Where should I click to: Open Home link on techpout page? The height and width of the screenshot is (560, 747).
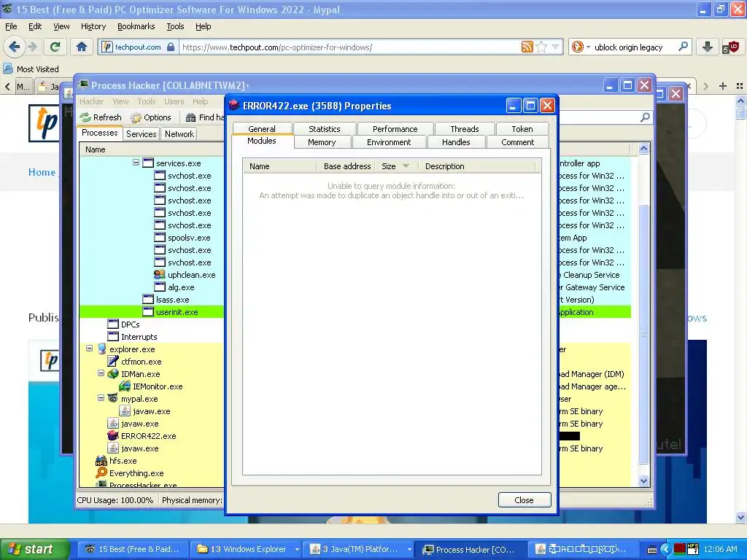point(42,172)
